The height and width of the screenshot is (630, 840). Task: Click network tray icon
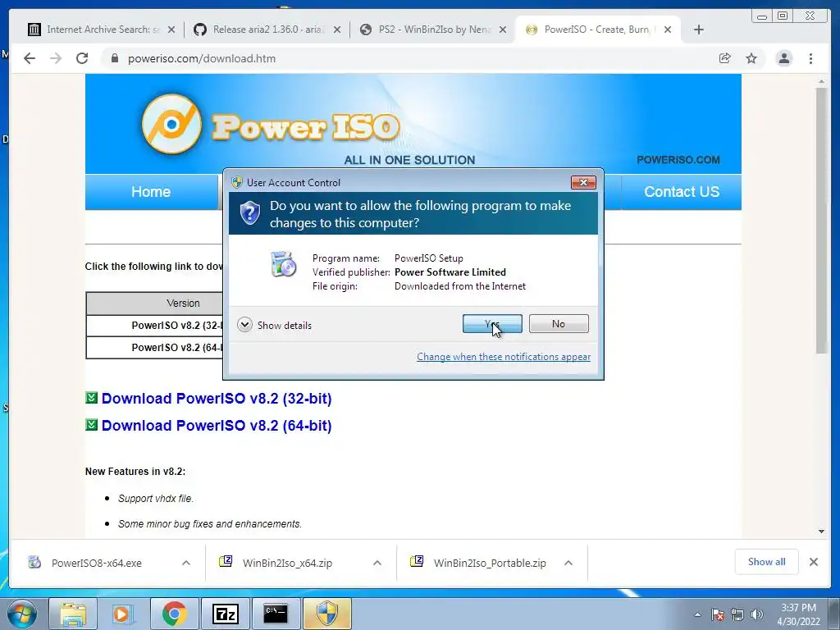[737, 614]
